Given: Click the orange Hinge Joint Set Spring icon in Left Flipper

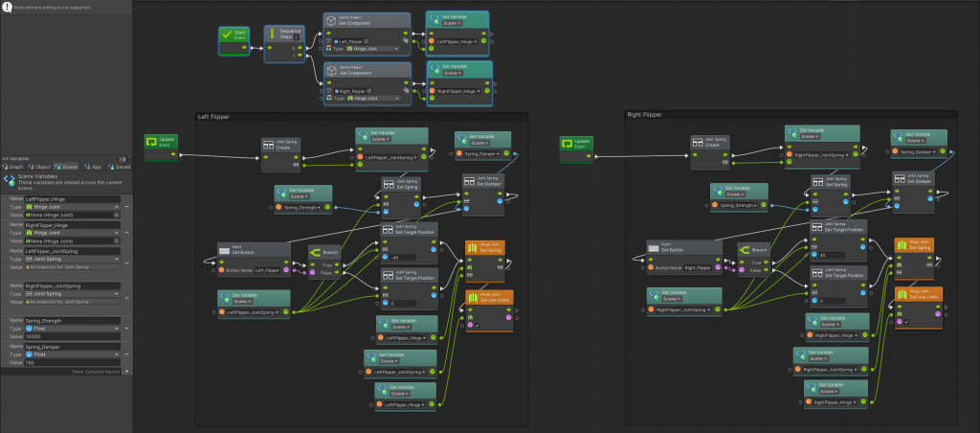Looking at the screenshot, I should pos(471,248).
